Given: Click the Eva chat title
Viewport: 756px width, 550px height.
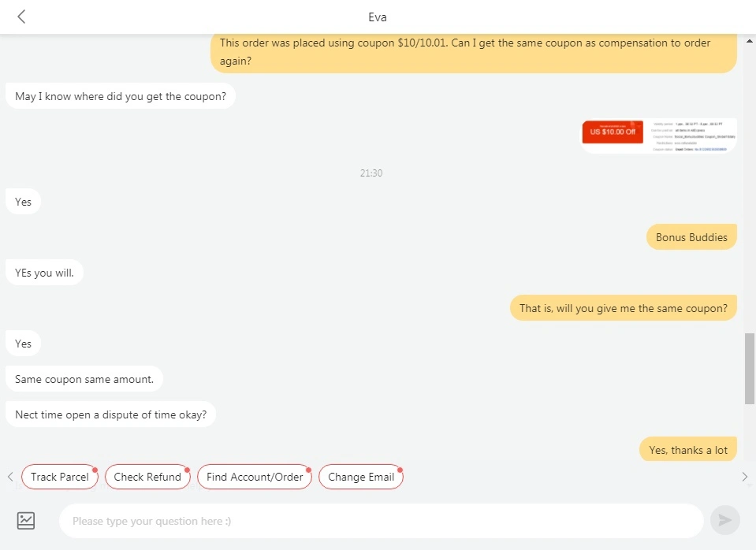Looking at the screenshot, I should point(378,17).
